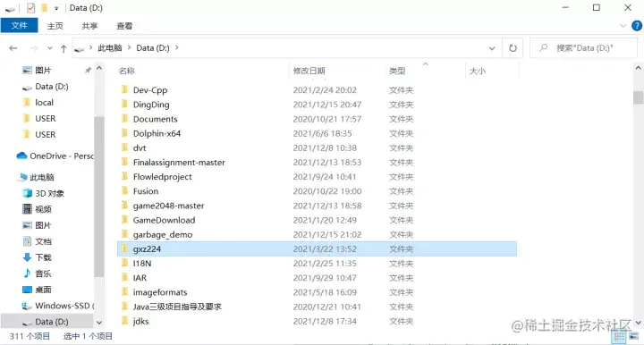Select the Dolphin-x64 folder icon
Screen dimensions: 644x345
tap(125, 133)
